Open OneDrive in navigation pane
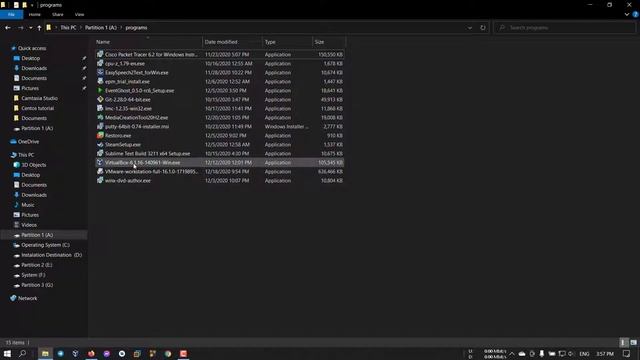 tap(28, 142)
